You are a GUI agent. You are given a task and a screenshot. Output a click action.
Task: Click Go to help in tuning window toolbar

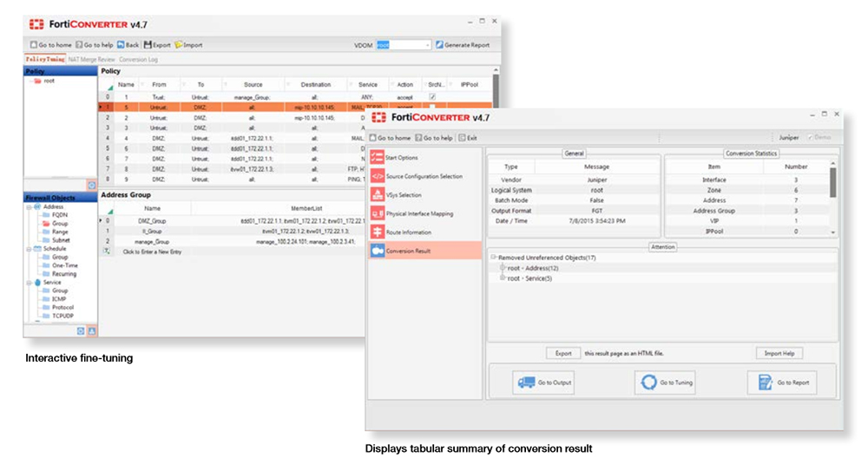[x=94, y=45]
